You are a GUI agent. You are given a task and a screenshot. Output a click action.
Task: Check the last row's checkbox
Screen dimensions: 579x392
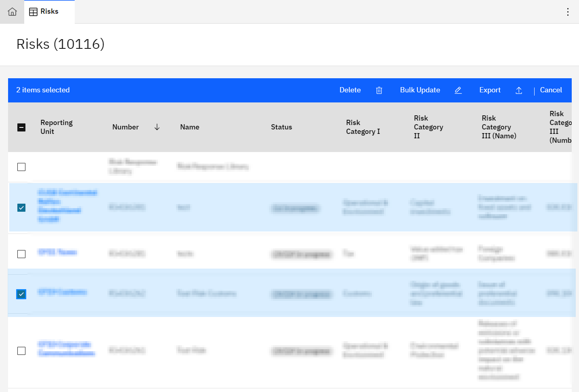click(x=21, y=351)
